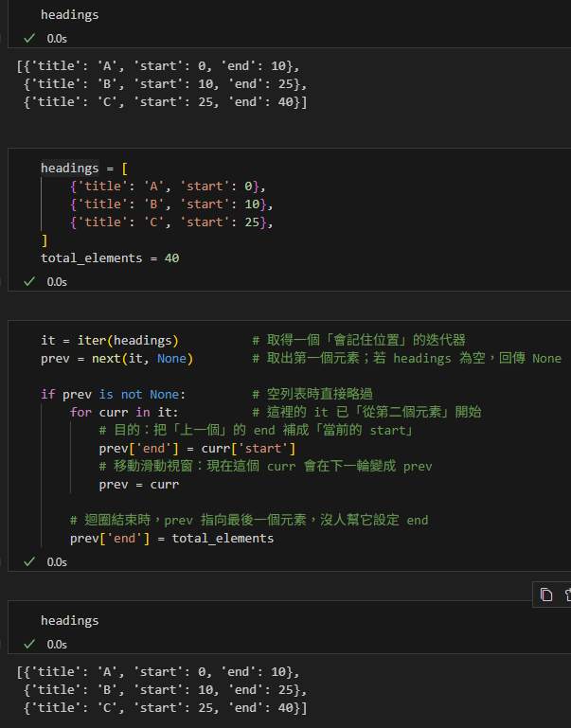
Task: Click the 0.0s execution time below total_elements cell
Action: [x=57, y=281]
